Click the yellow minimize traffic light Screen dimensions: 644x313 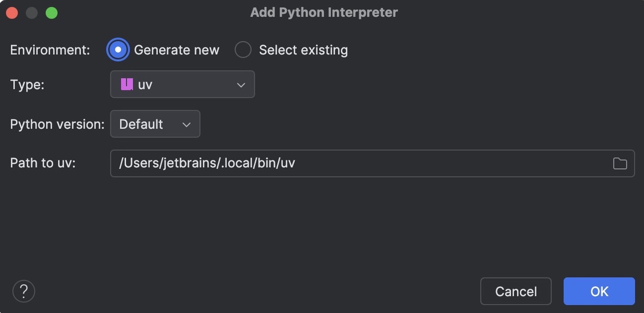(x=31, y=12)
